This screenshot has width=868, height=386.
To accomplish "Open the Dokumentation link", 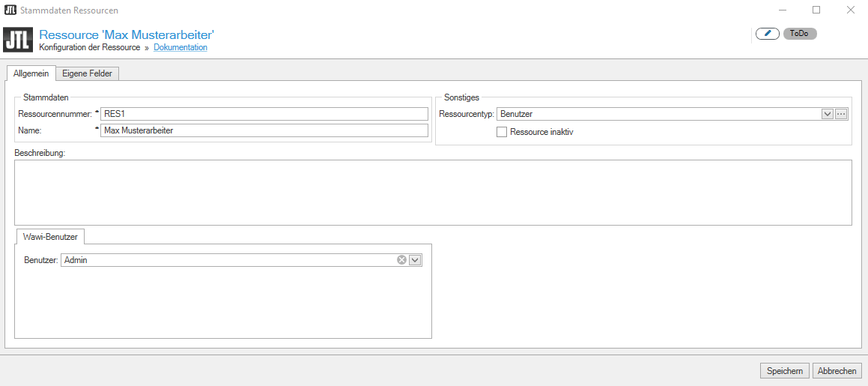I will 180,47.
